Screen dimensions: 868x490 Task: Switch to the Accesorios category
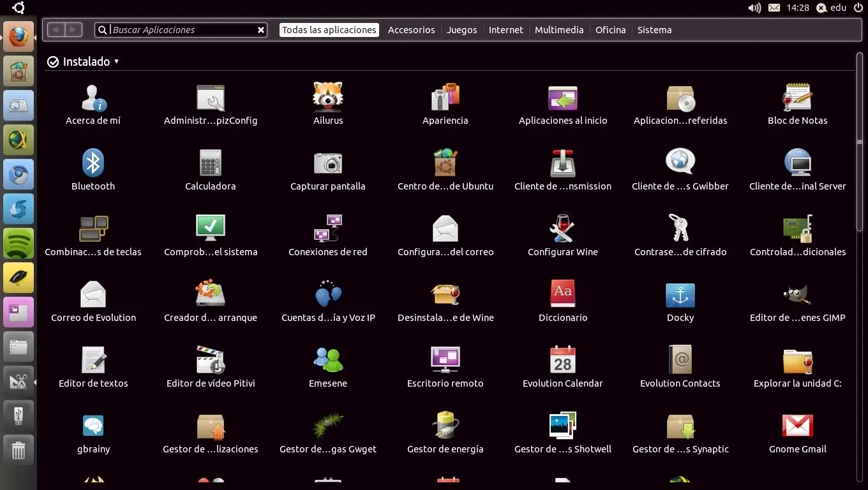411,30
